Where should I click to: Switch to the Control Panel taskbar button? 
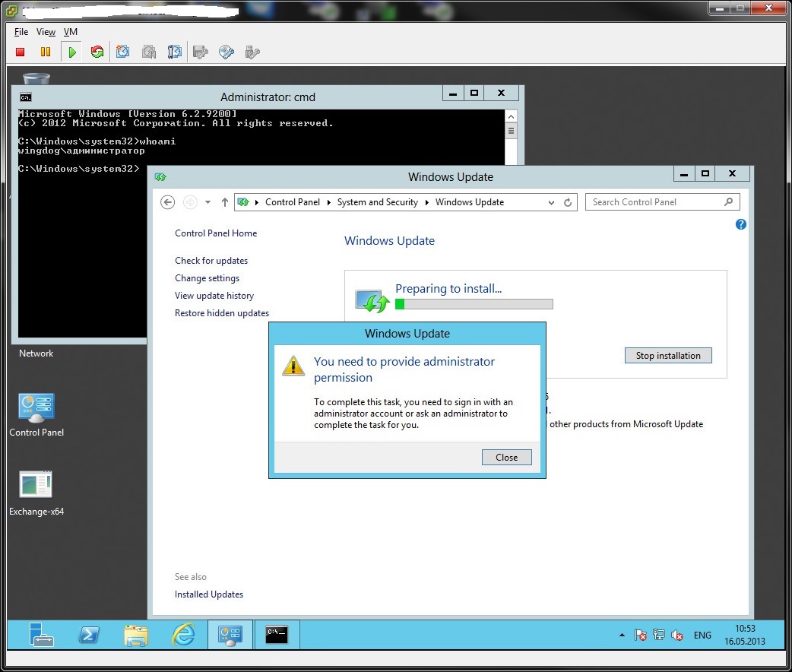(230, 635)
